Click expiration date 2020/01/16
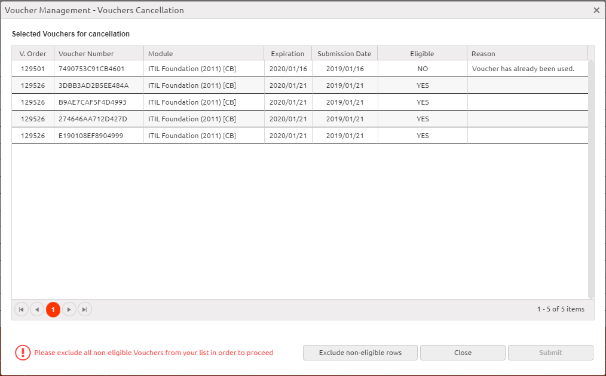 point(288,69)
